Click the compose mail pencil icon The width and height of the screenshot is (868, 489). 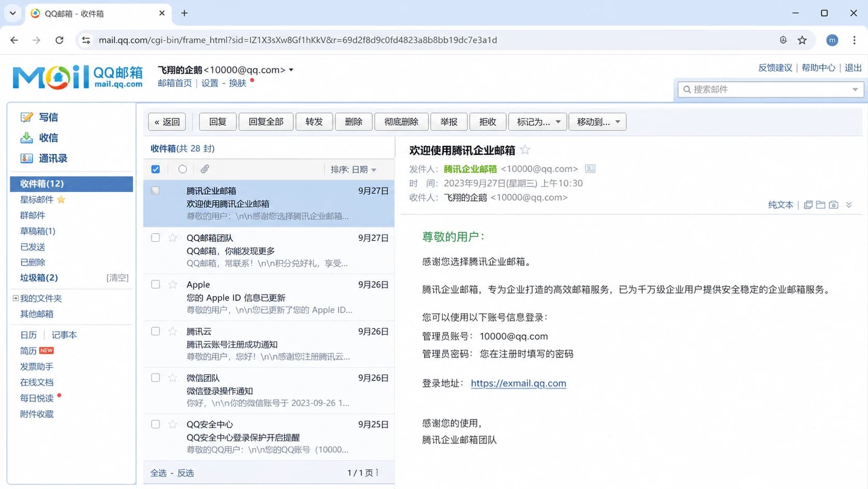(x=26, y=117)
